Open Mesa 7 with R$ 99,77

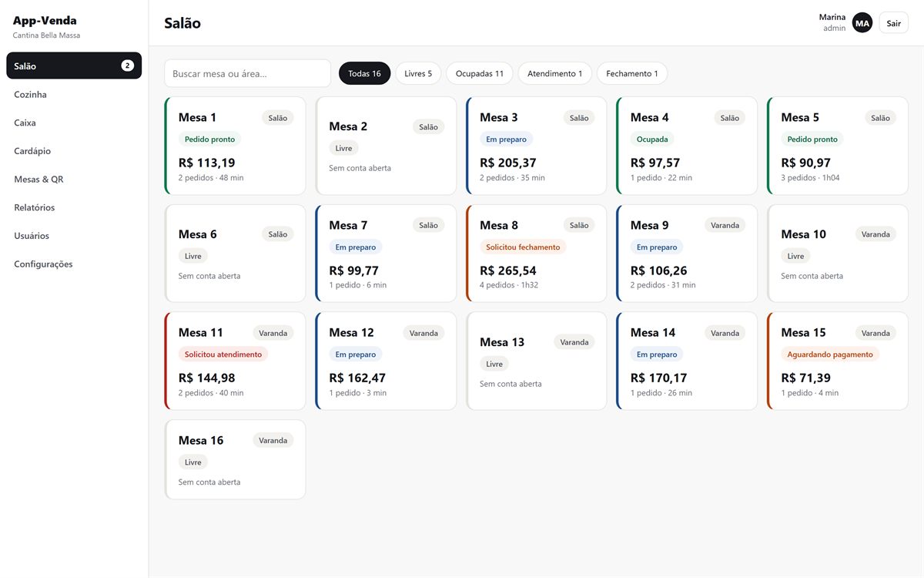pyautogui.click(x=386, y=254)
